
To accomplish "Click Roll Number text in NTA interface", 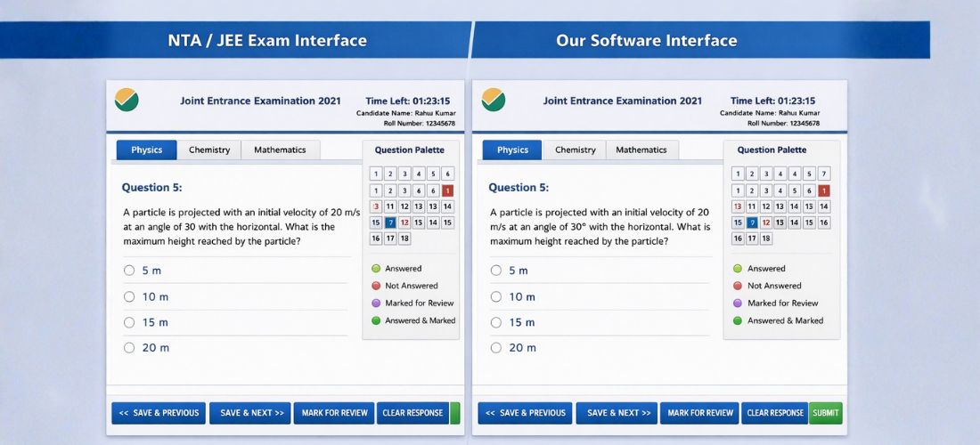I will (x=420, y=124).
